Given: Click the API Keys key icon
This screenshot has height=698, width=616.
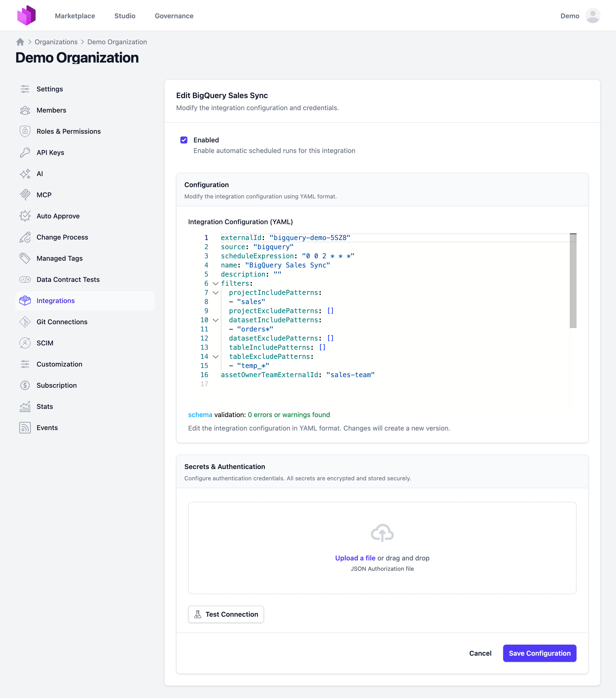Looking at the screenshot, I should coord(25,152).
